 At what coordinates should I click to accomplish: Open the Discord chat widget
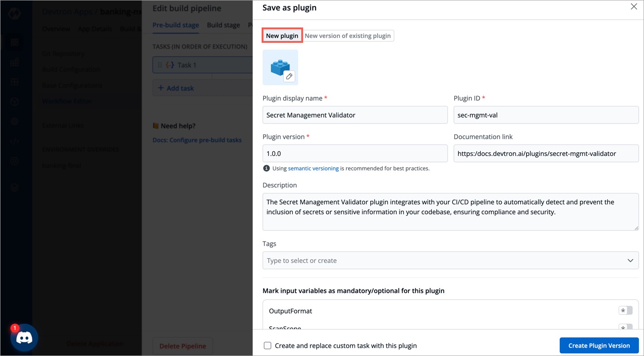coord(24,337)
